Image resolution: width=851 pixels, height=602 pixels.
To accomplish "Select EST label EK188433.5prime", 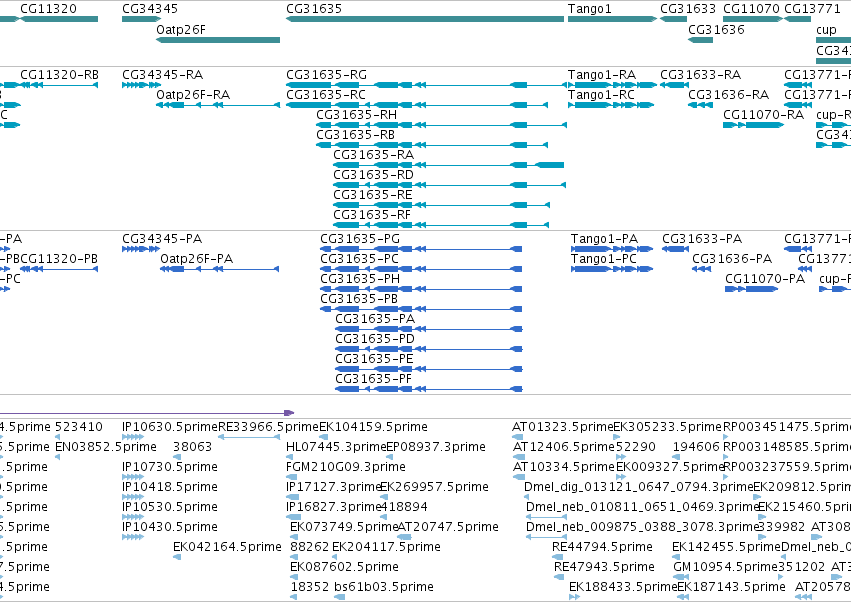I will coord(623,587).
